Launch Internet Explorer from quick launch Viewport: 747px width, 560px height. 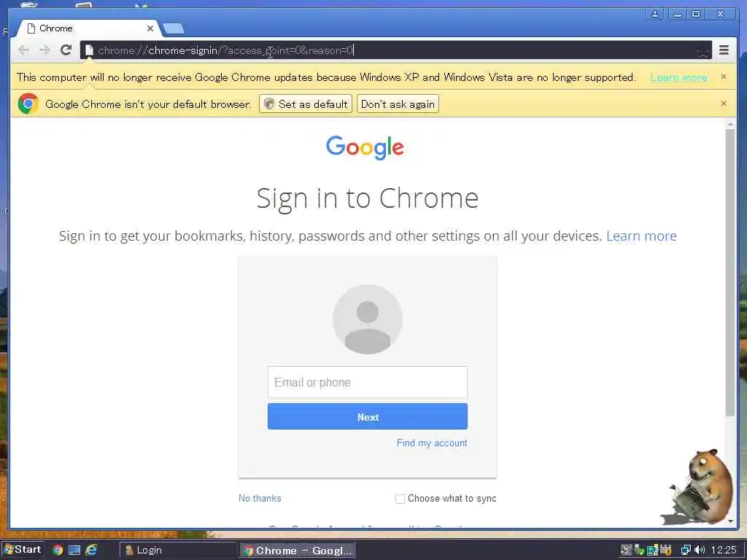91,550
